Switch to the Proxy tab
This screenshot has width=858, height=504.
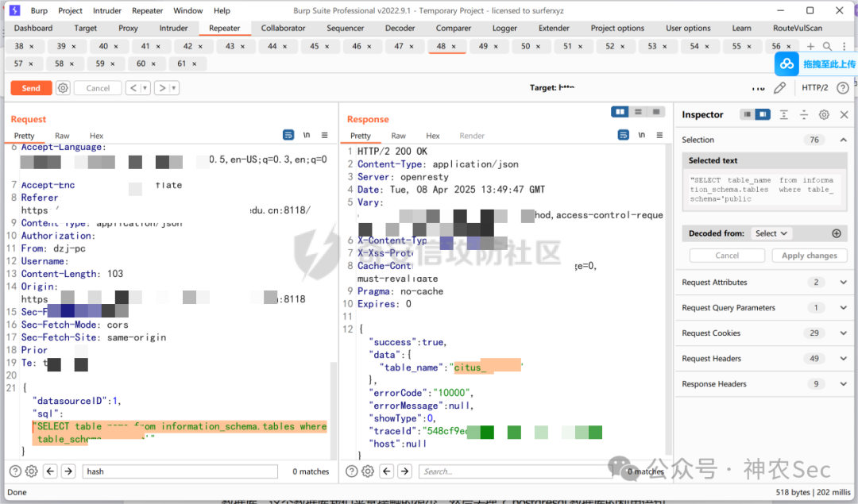pyautogui.click(x=128, y=28)
